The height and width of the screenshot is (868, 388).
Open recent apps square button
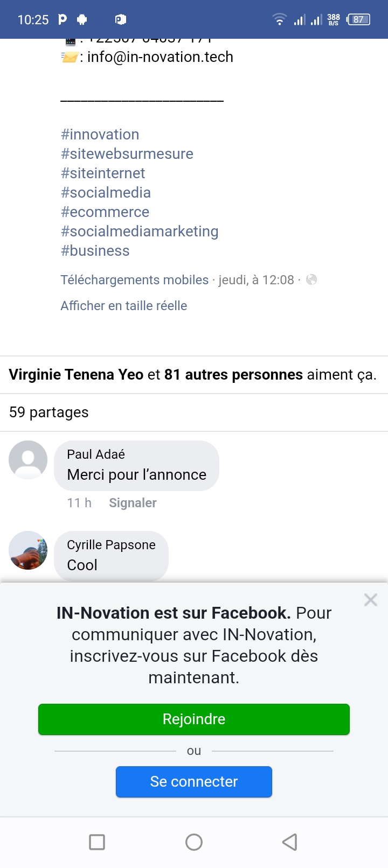pyautogui.click(x=97, y=842)
